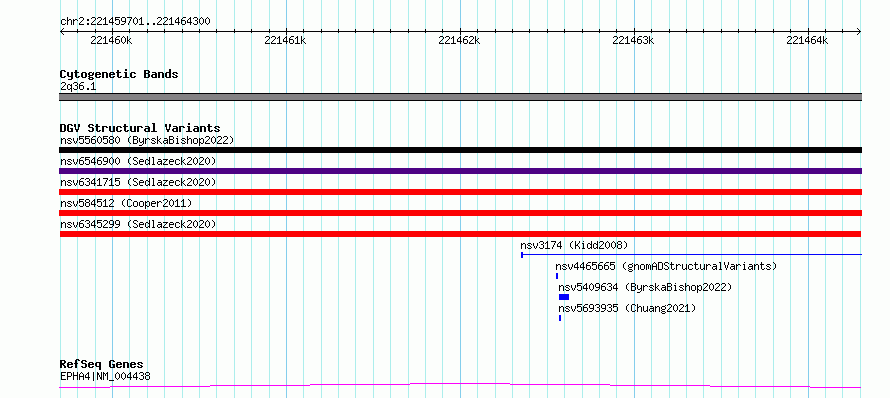
Task: Open the Cytogenetic Bands track heading
Action: [119, 74]
